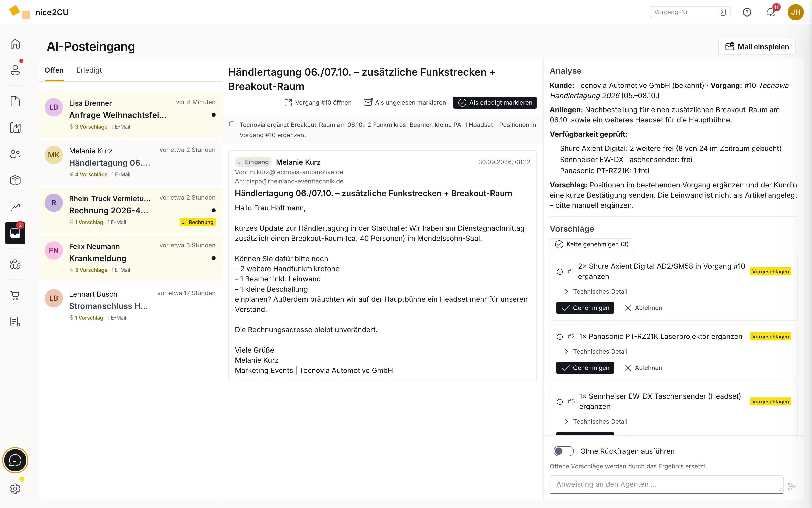This screenshot has height=508, width=812.
Task: Open the chat assistant bubble
Action: [15, 460]
